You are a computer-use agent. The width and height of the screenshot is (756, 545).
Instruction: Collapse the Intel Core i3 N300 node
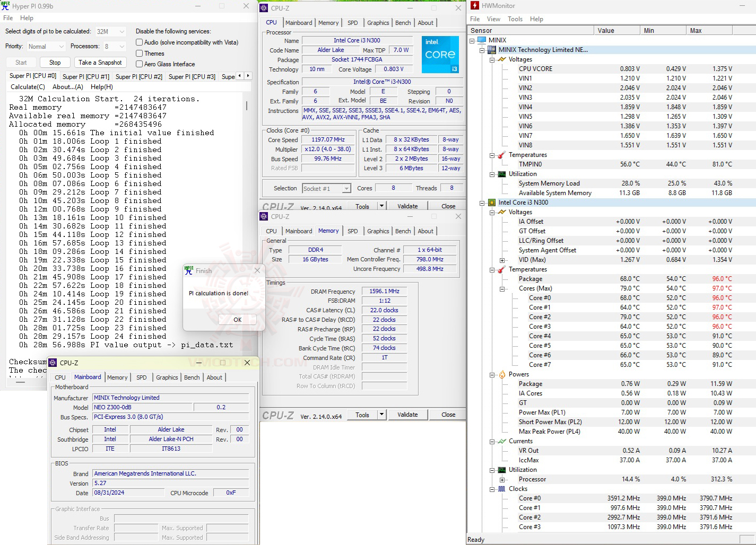click(x=482, y=203)
